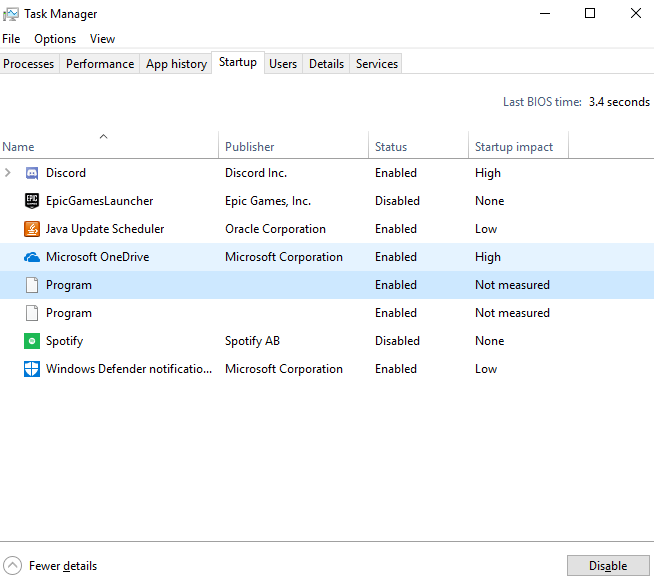Click Microsoft Corporation in the OneDrive row

[x=284, y=257]
